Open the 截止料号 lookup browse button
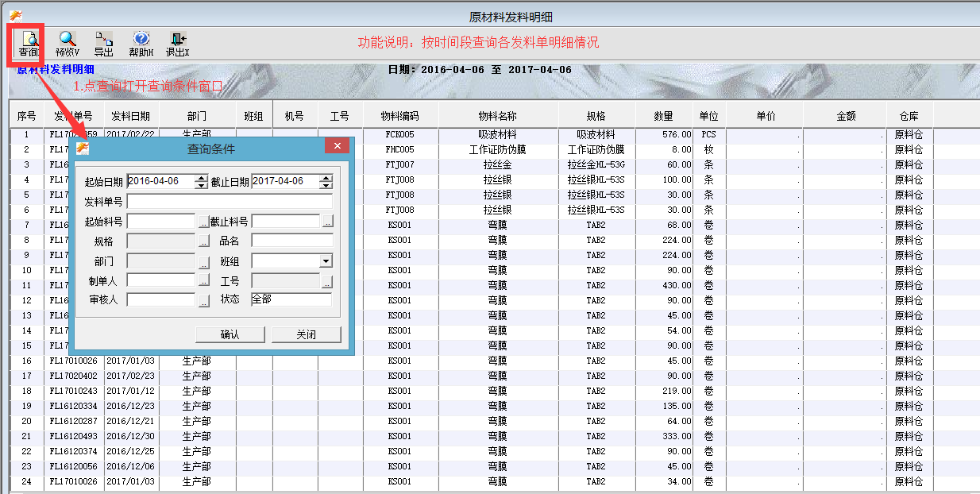Screen dimensions: 980x494 pyautogui.click(x=328, y=222)
